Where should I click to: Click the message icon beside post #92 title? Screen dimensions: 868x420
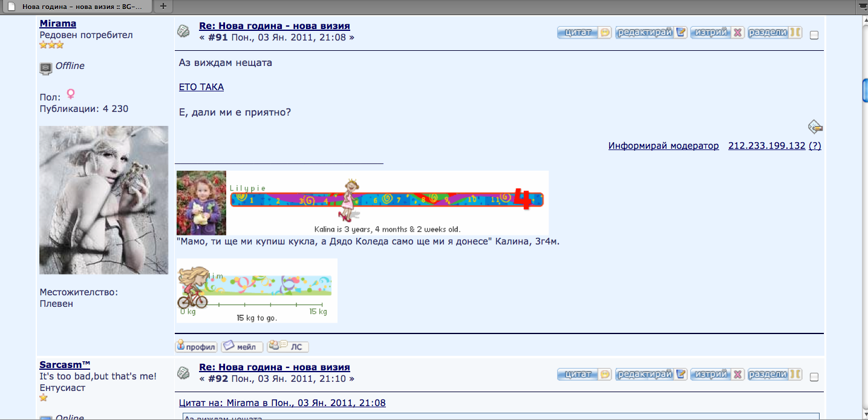click(183, 373)
